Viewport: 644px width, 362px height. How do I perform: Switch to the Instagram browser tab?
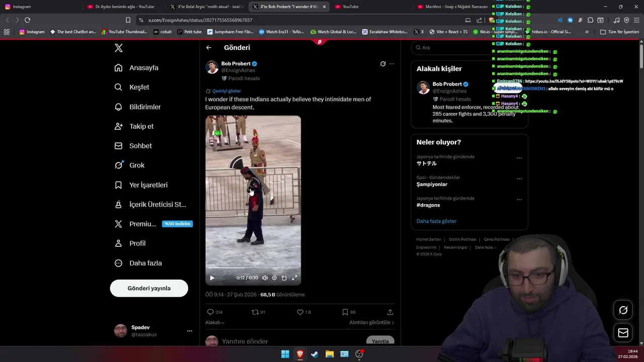tap(40, 7)
